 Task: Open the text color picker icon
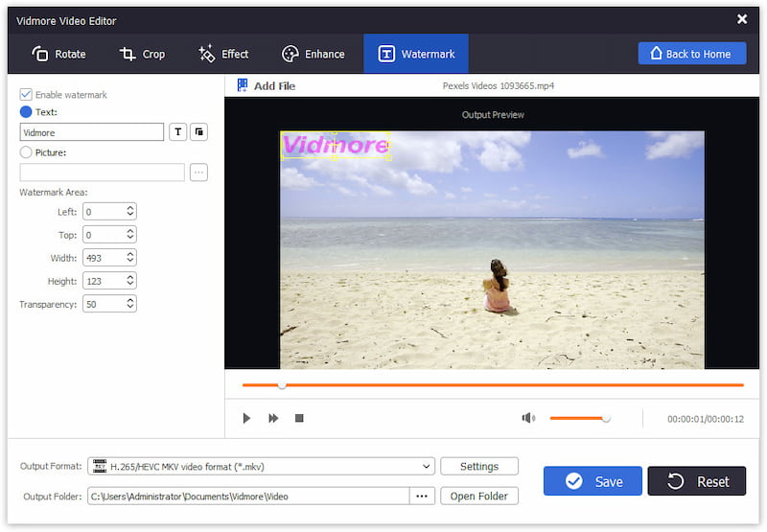click(198, 132)
